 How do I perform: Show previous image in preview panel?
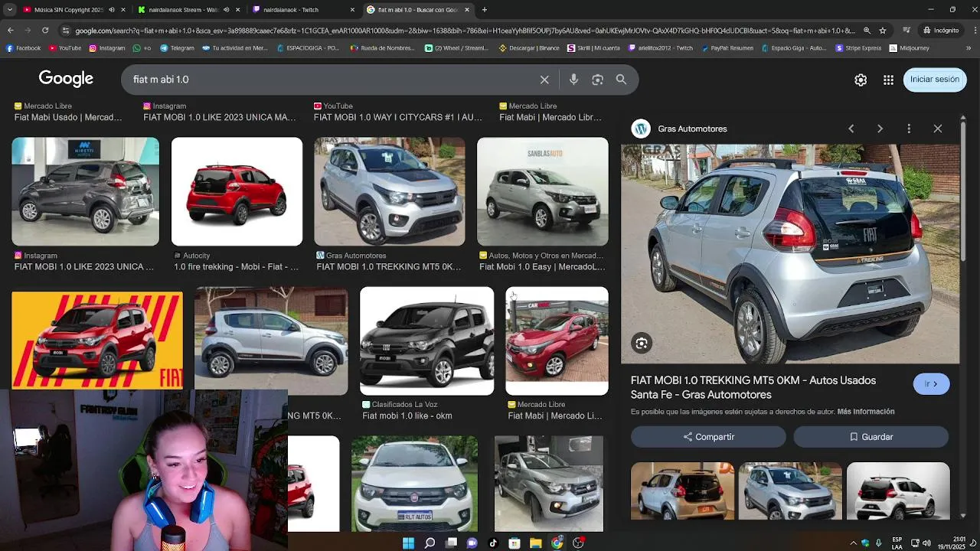pos(851,129)
